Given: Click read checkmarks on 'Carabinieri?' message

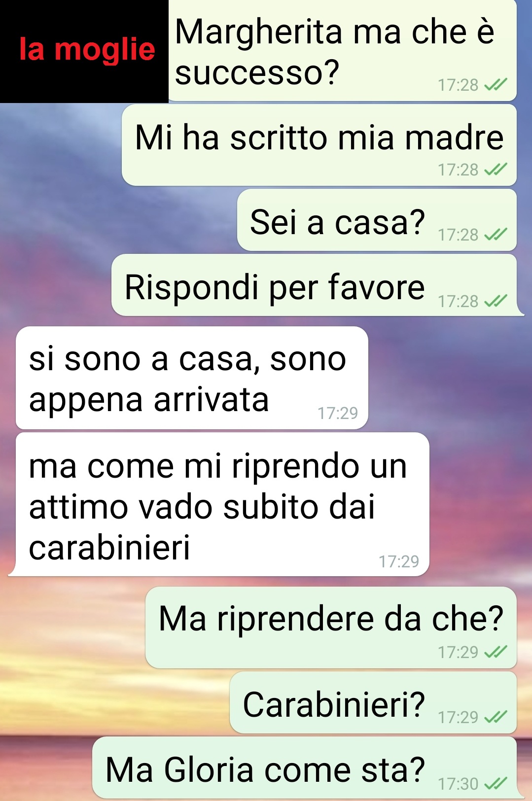Looking at the screenshot, I should tap(495, 717).
